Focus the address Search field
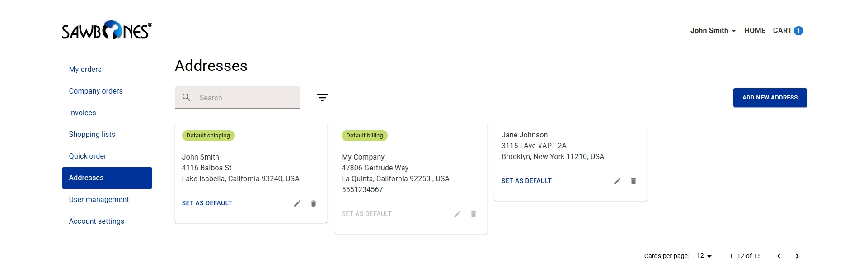Viewport: 868px width, 277px height. [x=238, y=98]
